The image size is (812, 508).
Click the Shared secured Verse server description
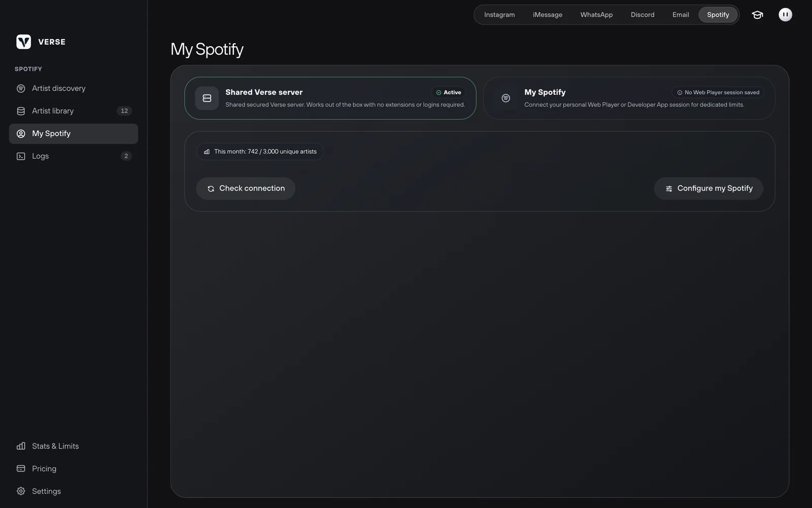coord(345,105)
